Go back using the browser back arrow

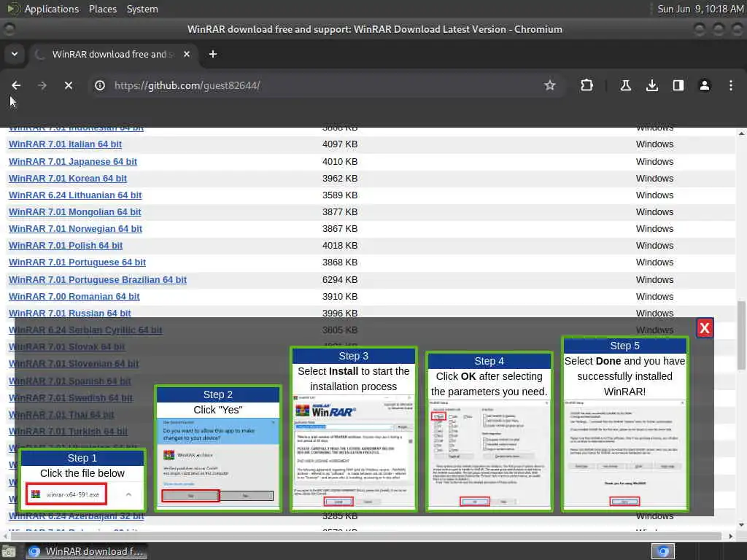pos(16,85)
